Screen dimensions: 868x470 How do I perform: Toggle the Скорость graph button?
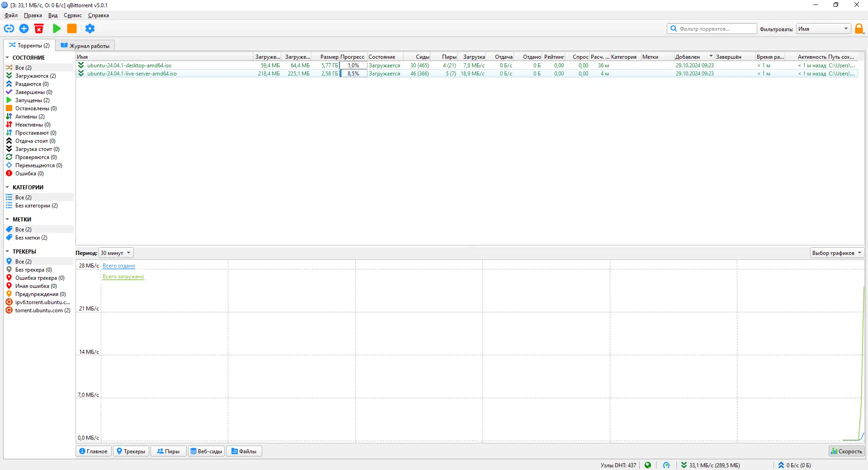846,451
